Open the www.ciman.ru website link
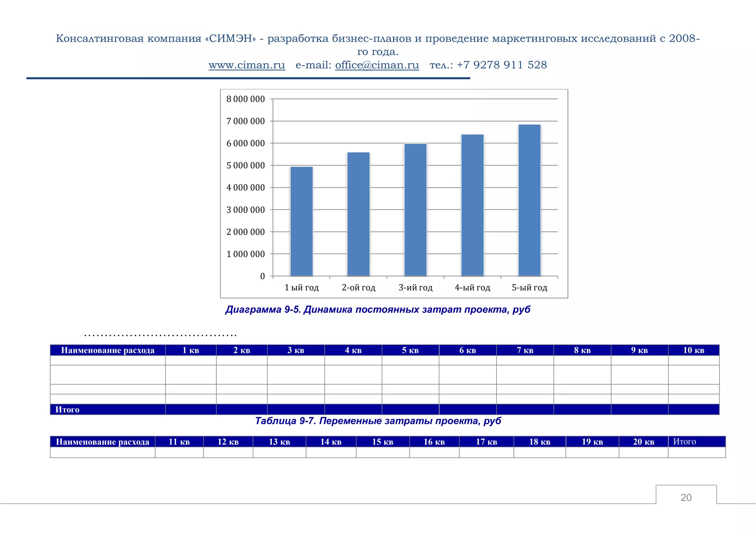This screenshot has width=756, height=535. (x=247, y=65)
